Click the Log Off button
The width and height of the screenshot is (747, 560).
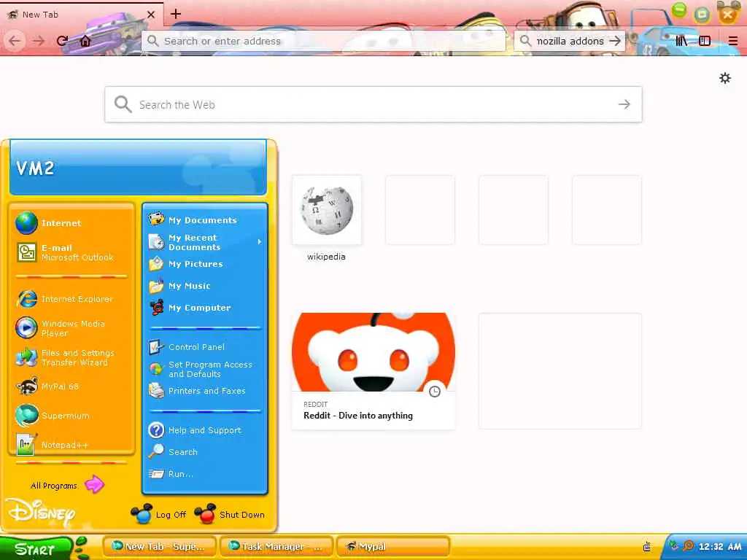click(x=159, y=514)
